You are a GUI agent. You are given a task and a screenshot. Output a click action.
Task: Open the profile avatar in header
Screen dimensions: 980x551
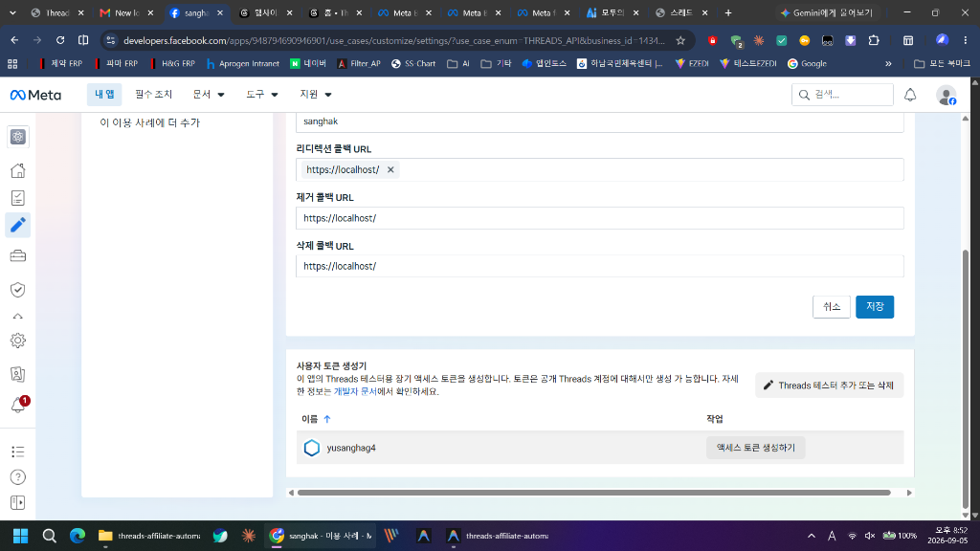(947, 95)
